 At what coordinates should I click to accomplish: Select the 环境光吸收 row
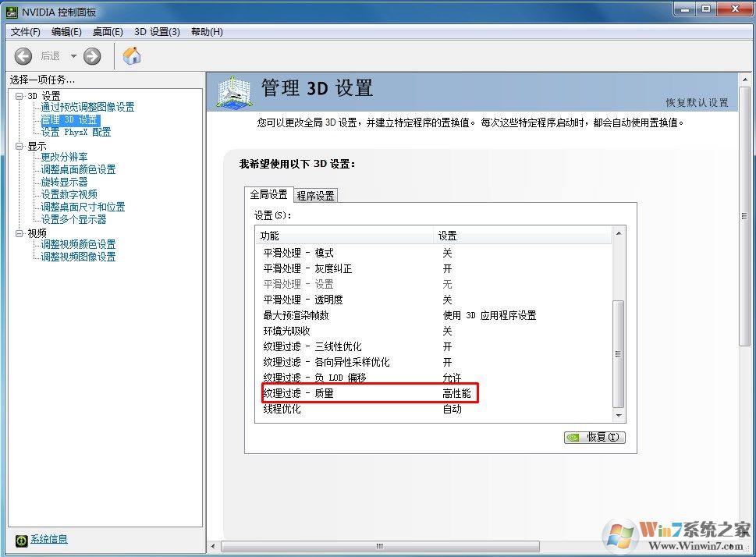pos(434,332)
